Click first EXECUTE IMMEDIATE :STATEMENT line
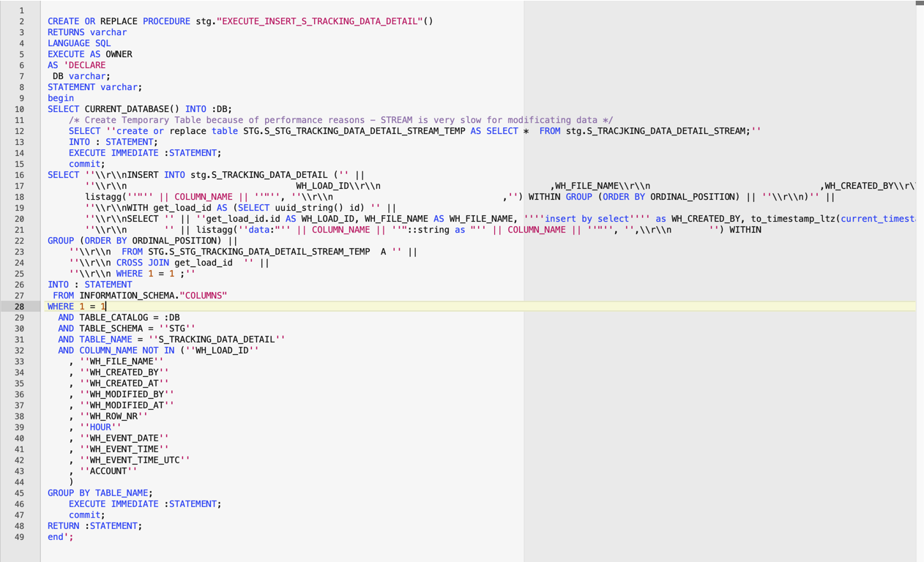 [144, 153]
